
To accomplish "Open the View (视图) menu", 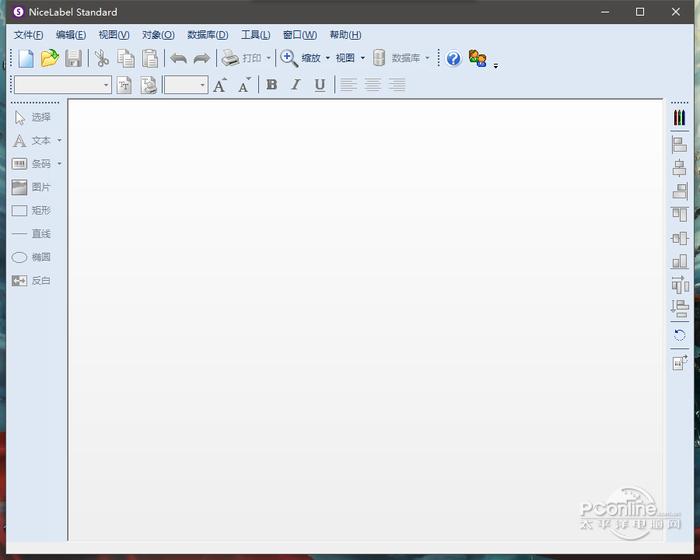I will click(x=114, y=35).
